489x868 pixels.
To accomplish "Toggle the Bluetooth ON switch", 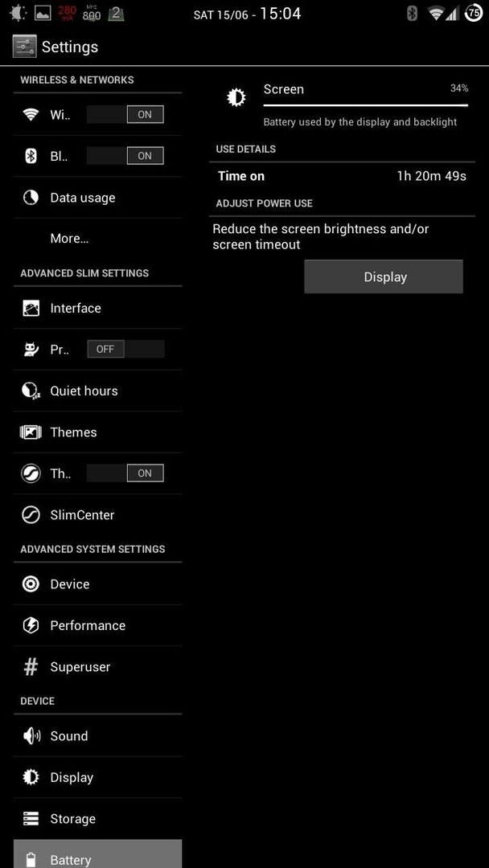I will [x=125, y=156].
